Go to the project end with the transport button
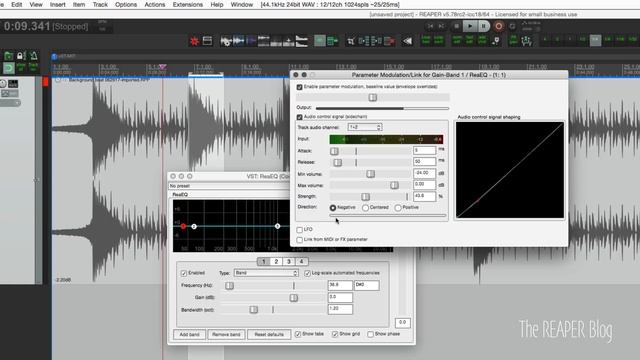Screen dimensions: 640x360 [x=442, y=26]
